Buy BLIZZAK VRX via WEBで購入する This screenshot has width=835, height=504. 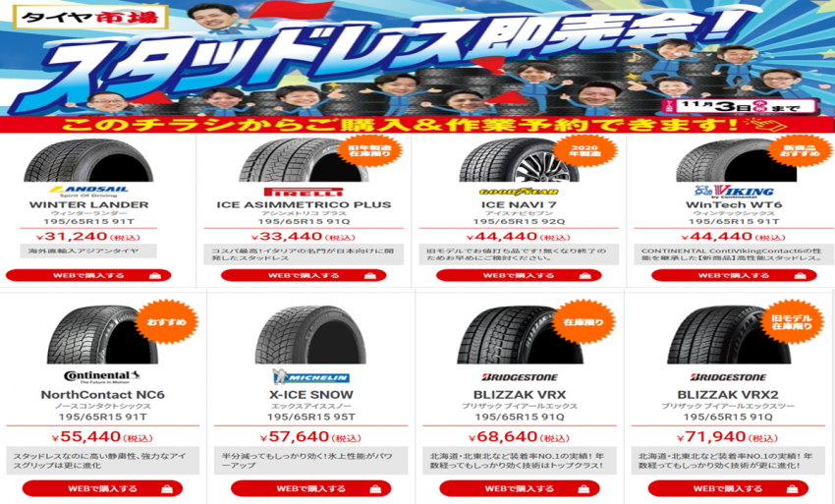coord(520,488)
